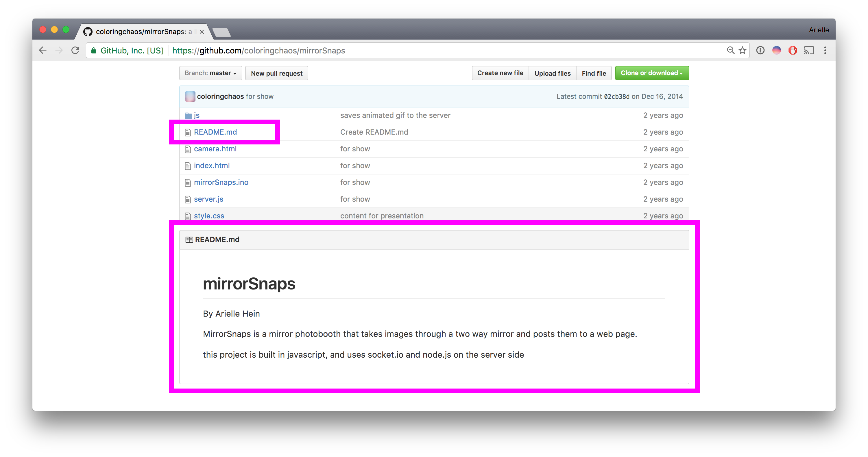The height and width of the screenshot is (457, 868).
Task: Click the file icon beside style.css
Action: tap(188, 216)
